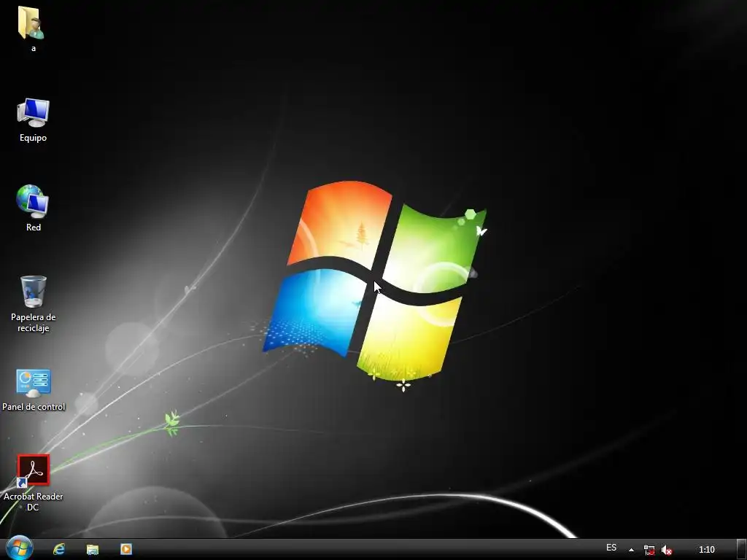Open the clock showing 1:10
This screenshot has height=560, width=747.
706,550
